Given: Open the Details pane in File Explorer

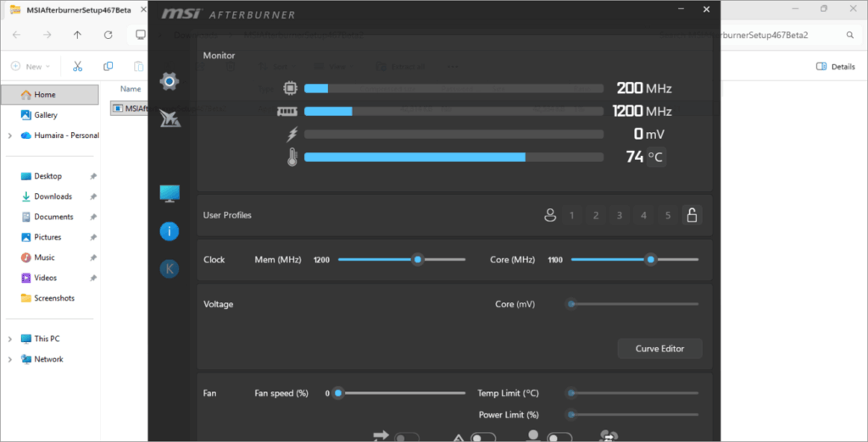Looking at the screenshot, I should 835,66.
